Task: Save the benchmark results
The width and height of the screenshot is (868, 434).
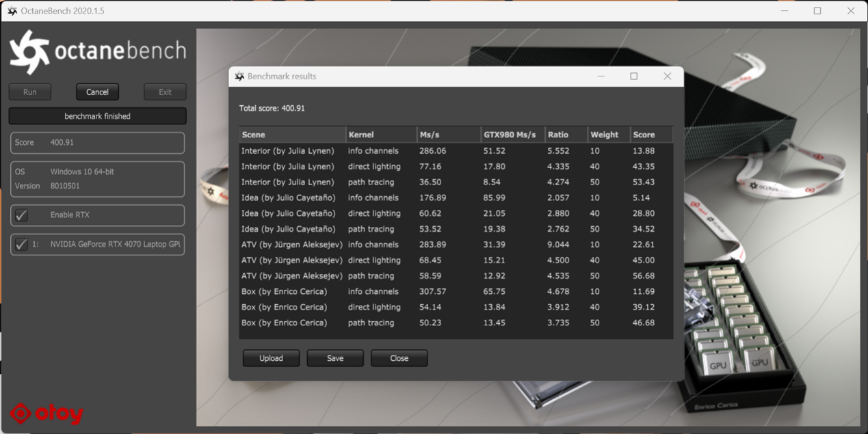Action: (335, 358)
